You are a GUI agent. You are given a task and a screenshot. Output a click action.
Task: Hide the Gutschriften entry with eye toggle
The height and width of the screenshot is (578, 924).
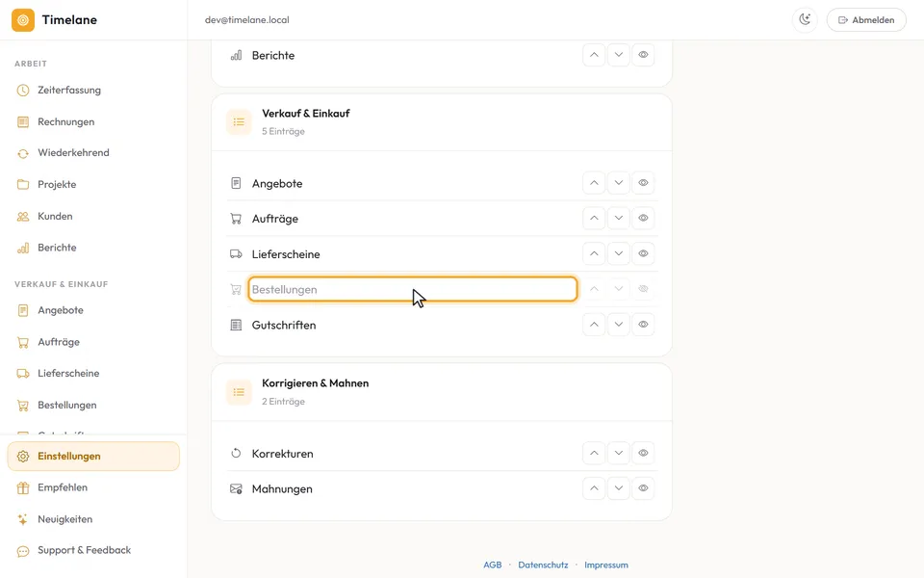click(643, 325)
